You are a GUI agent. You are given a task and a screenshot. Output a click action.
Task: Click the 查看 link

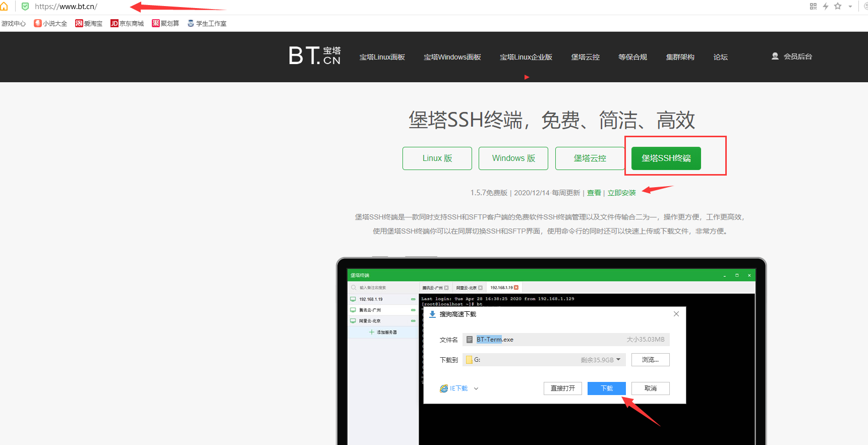coord(594,193)
